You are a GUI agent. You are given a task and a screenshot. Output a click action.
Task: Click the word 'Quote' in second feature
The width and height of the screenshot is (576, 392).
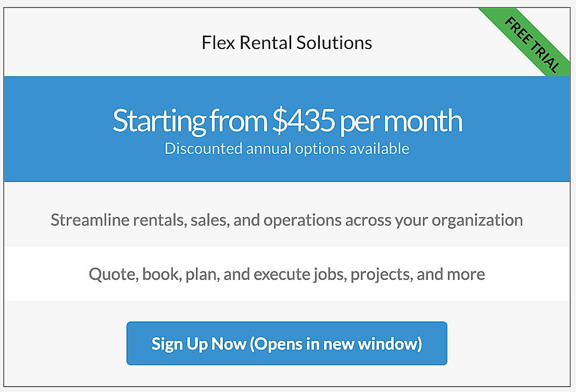pyautogui.click(x=112, y=274)
